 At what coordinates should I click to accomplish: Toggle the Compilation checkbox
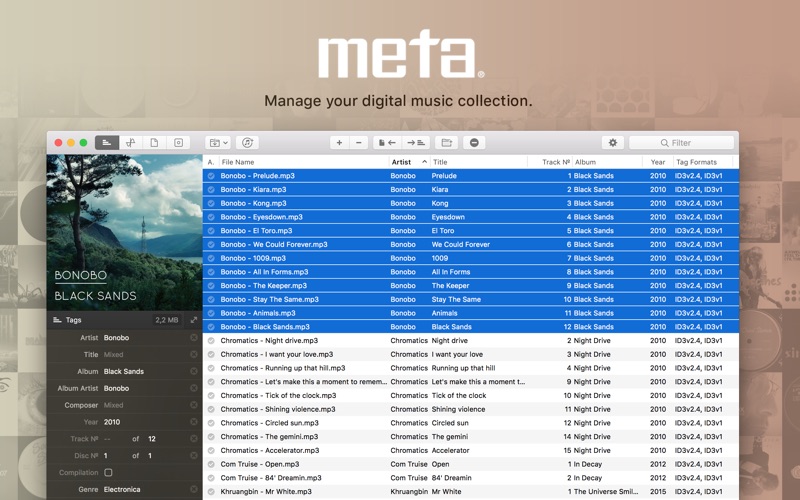(x=108, y=473)
